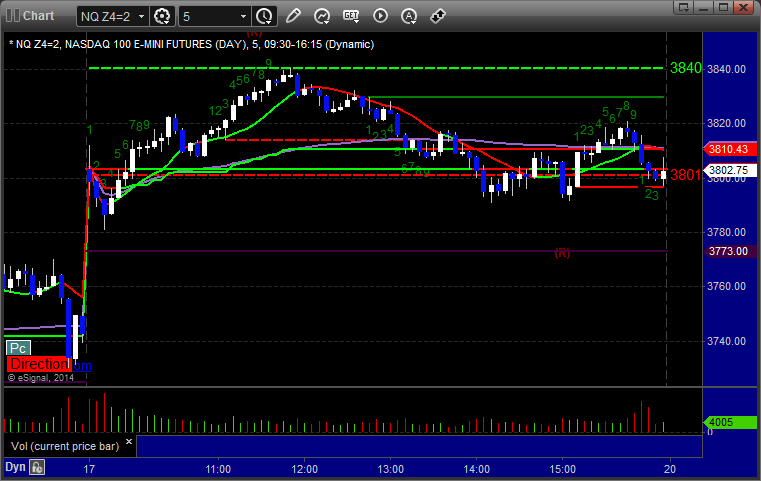This screenshot has height=481, width=761.
Task: Click the Chart window title label
Action: pyautogui.click(x=39, y=16)
